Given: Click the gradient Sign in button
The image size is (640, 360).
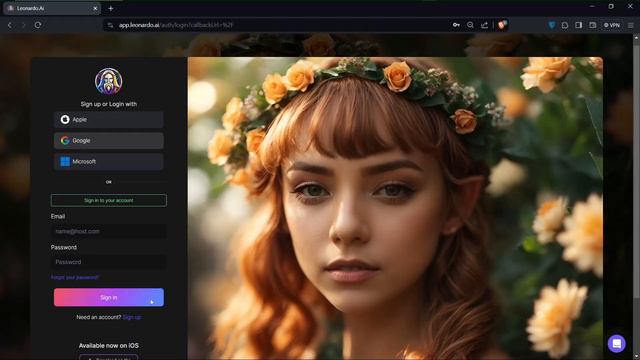Looking at the screenshot, I should [x=109, y=298].
